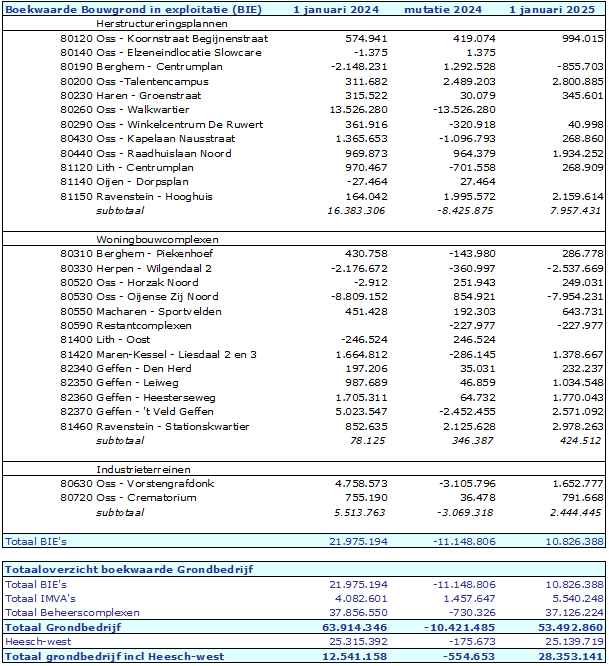Click value 37.126.224 for Beheerscomplexen
Screen dimensions: 609x666
(x=575, y=613)
